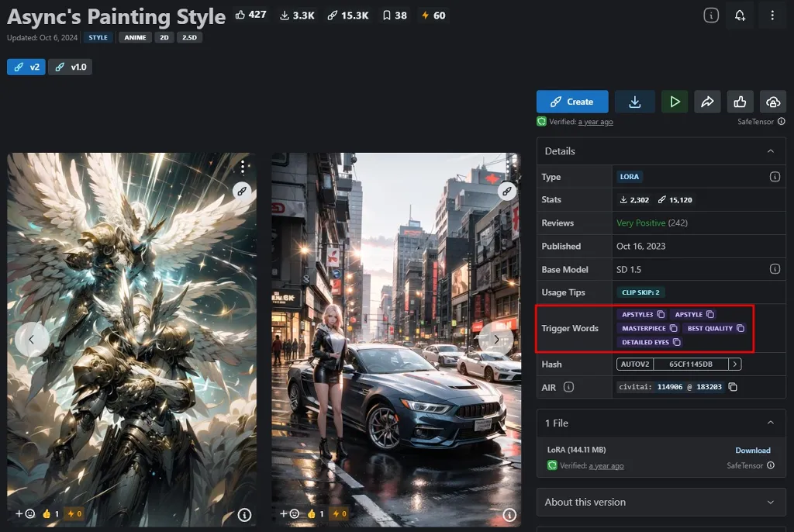794x532 pixels.
Task: Click the 65CF1145DB hash value
Action: click(x=691, y=364)
